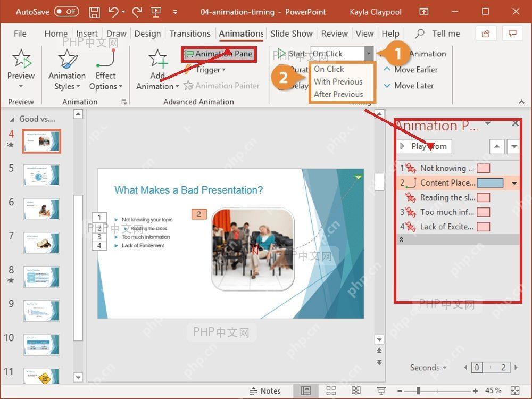Screen dimensions: 532x399
Task: Click the Animation Painter button
Action: [x=221, y=86]
